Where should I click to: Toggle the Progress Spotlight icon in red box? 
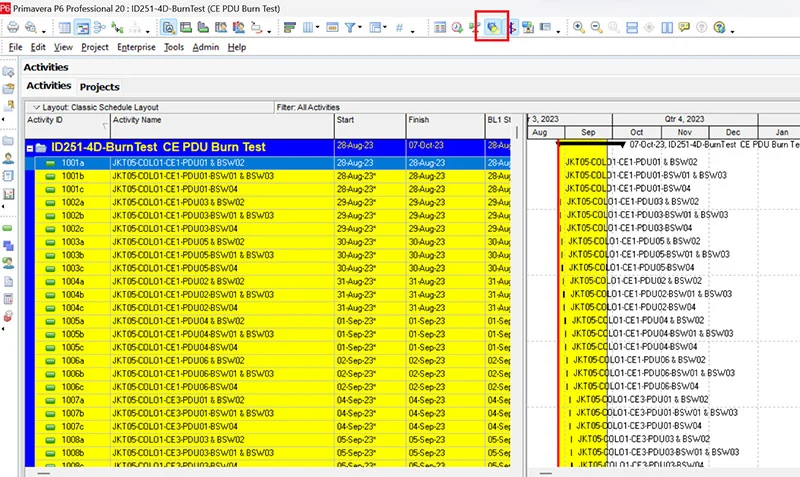(492, 28)
